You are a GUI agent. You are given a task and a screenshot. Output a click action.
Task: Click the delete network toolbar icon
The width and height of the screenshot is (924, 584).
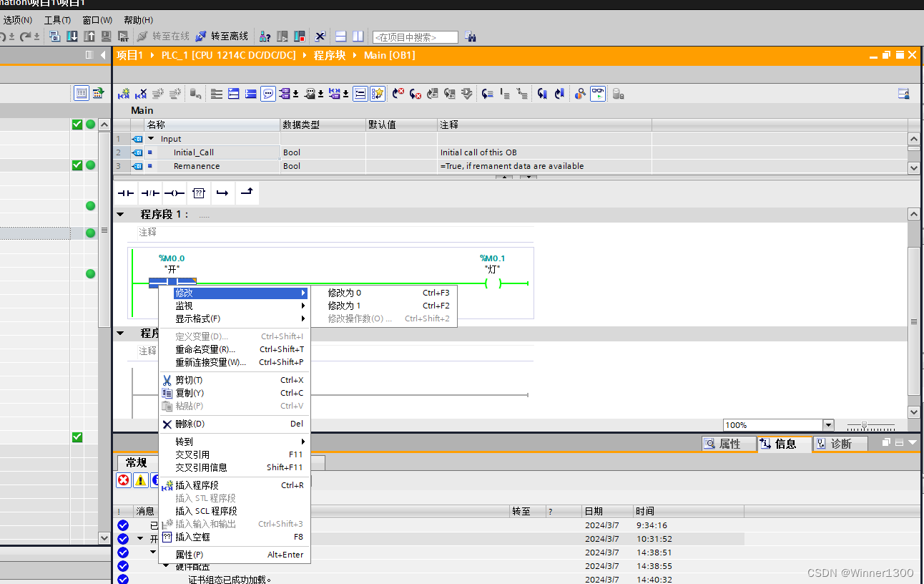pyautogui.click(x=142, y=94)
